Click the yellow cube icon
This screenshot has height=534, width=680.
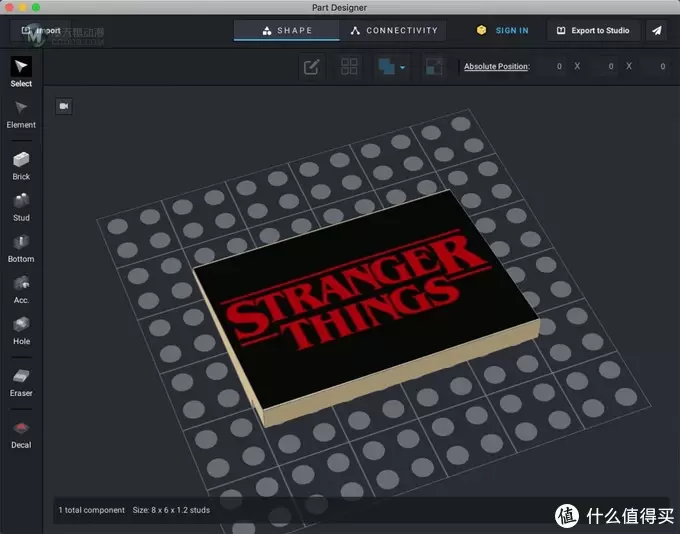pyautogui.click(x=481, y=30)
